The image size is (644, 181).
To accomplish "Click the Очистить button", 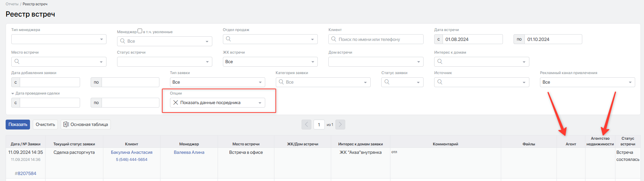I will tap(45, 125).
